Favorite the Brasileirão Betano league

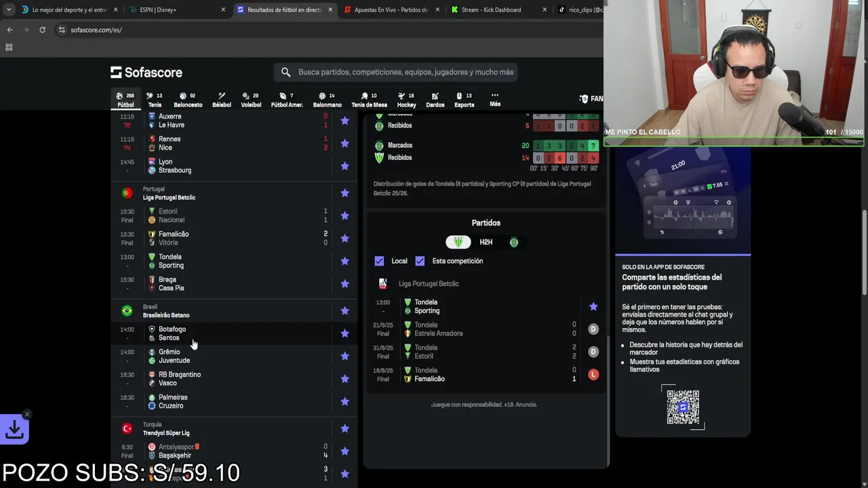[x=344, y=310]
